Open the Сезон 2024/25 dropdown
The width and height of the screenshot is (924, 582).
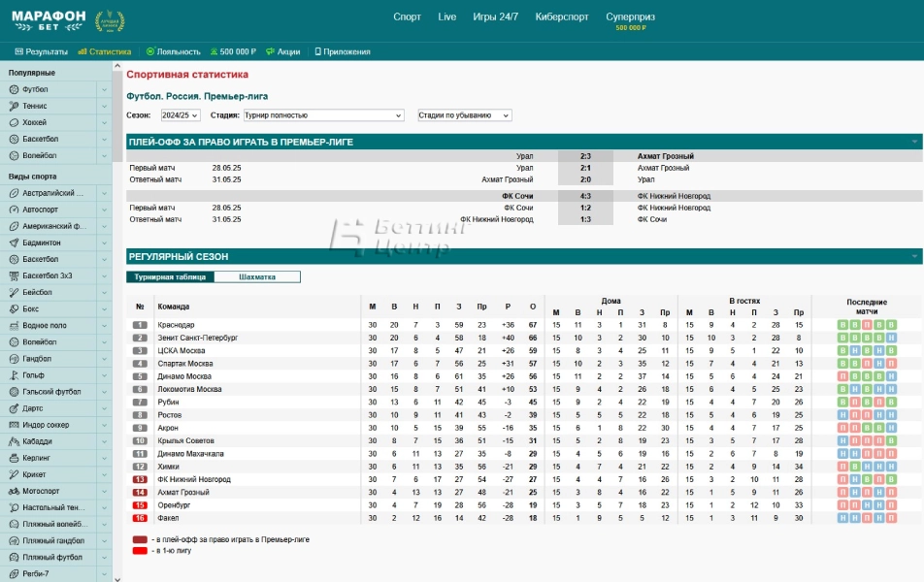click(x=181, y=115)
